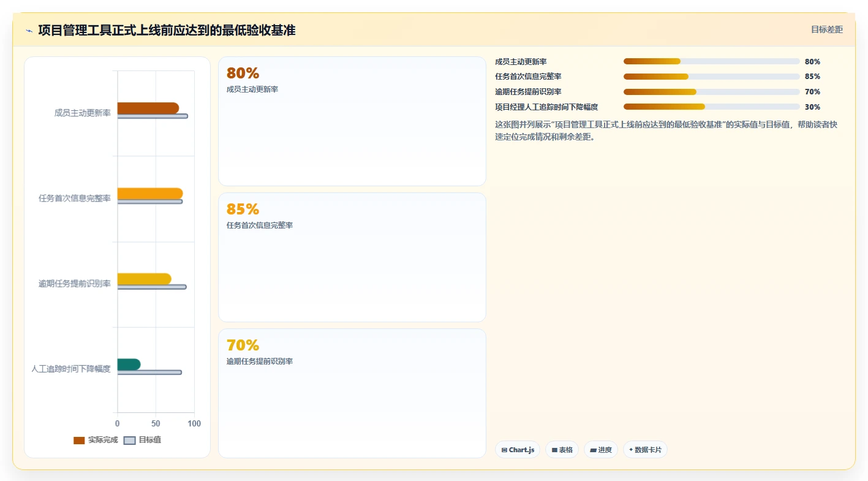This screenshot has width=868, height=481.
Task: Toggle the 实际完成 legend item
Action: 96,440
